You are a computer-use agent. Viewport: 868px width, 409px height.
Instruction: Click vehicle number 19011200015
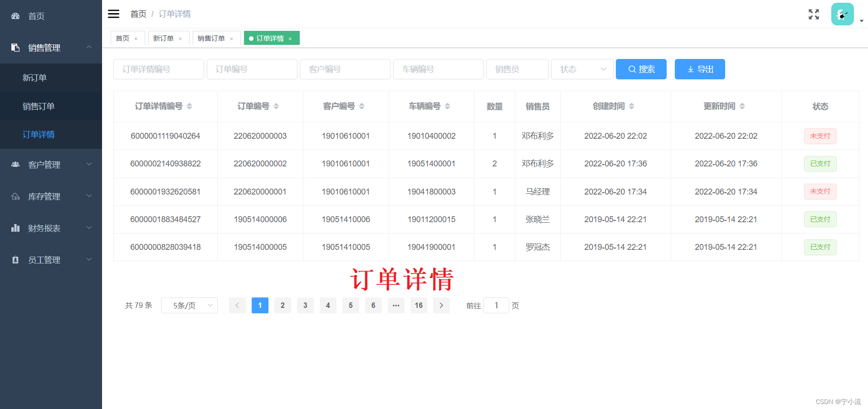(x=431, y=219)
